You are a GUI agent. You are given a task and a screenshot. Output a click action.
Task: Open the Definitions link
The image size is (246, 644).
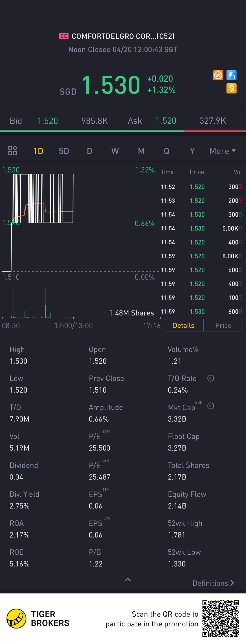point(213,583)
